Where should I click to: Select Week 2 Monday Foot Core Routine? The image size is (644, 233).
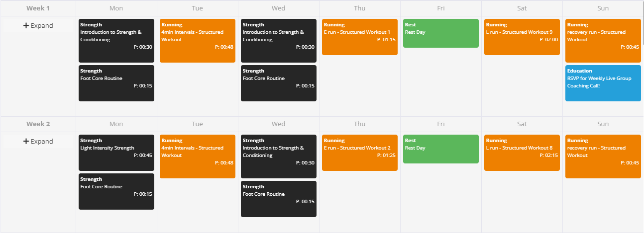tap(116, 191)
